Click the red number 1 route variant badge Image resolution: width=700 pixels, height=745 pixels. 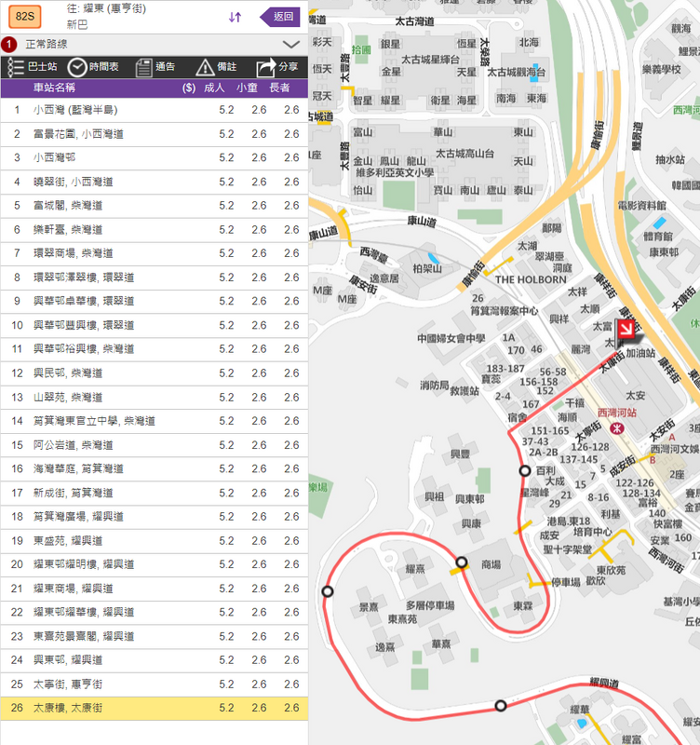(x=9, y=45)
